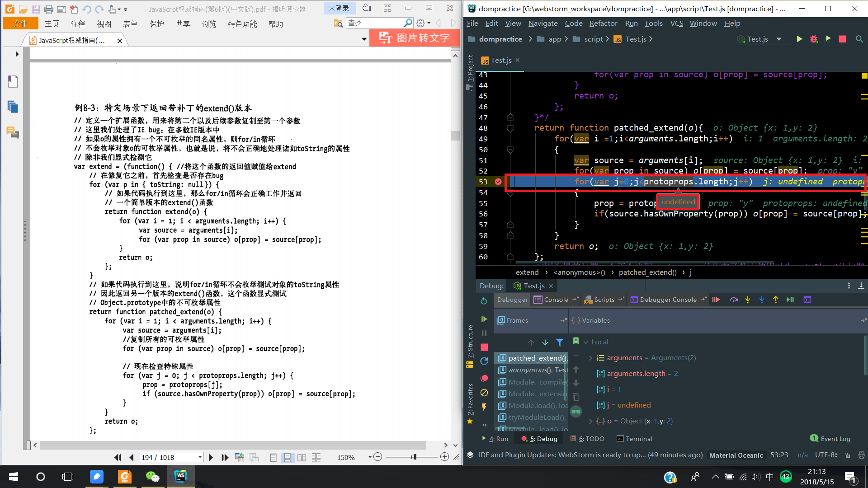The image size is (868, 488).
Task: Open View Breakpoints double red circle icon
Action: (484, 378)
